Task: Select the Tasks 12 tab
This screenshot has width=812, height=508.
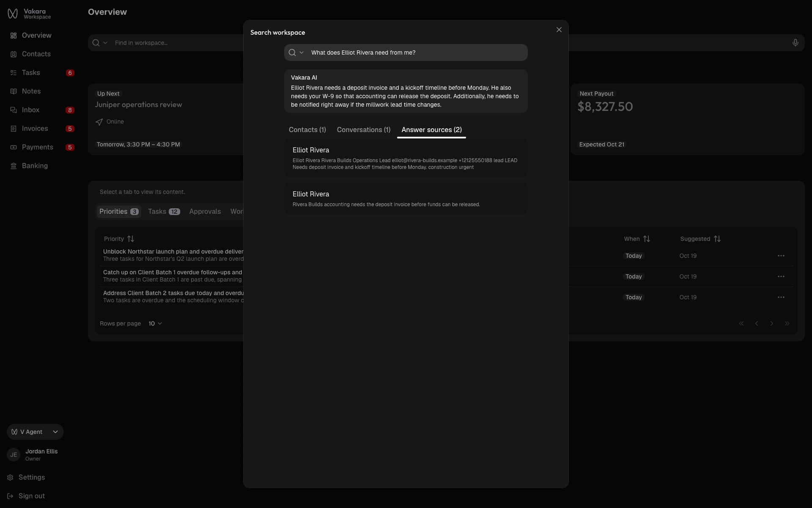Action: (x=164, y=212)
